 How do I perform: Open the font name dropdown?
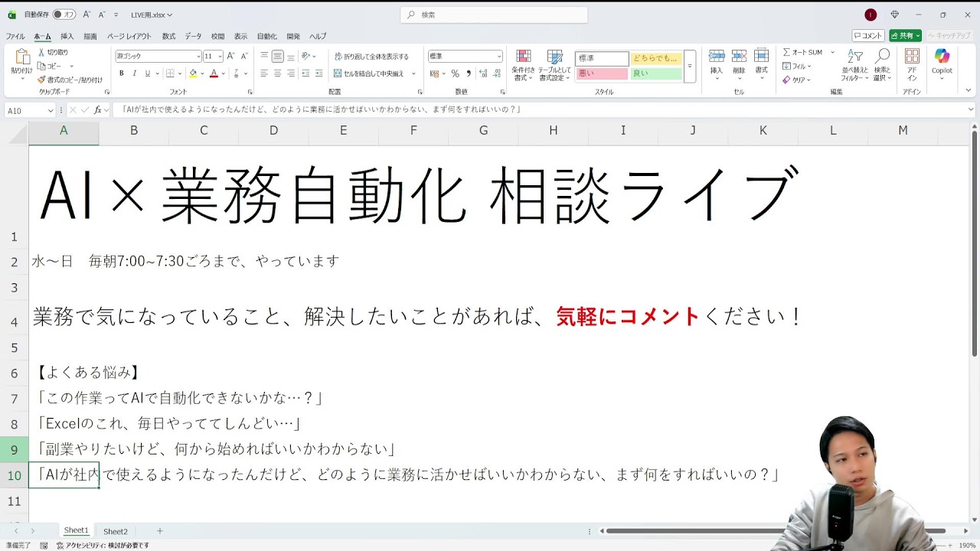coord(198,57)
